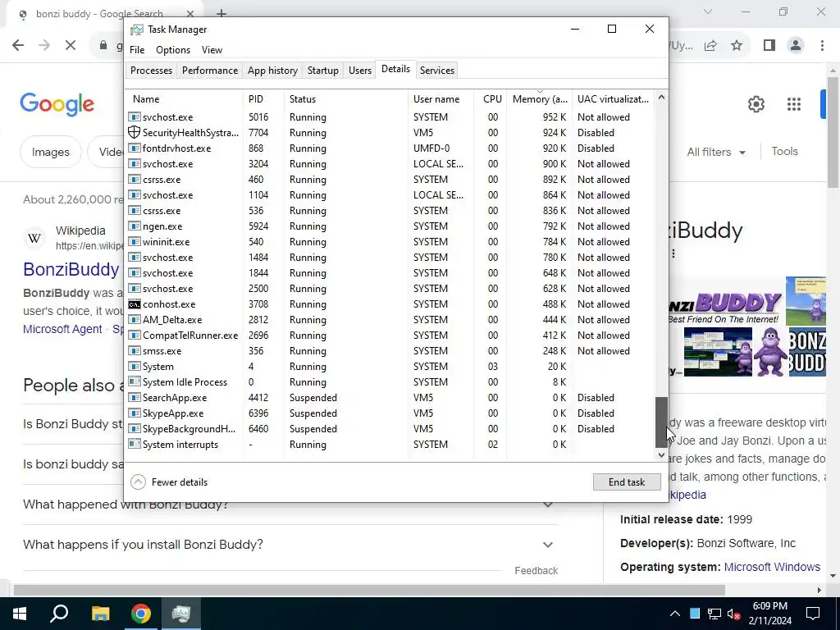The image size is (840, 630).
Task: Switch to the Performance tab
Action: coord(210,71)
